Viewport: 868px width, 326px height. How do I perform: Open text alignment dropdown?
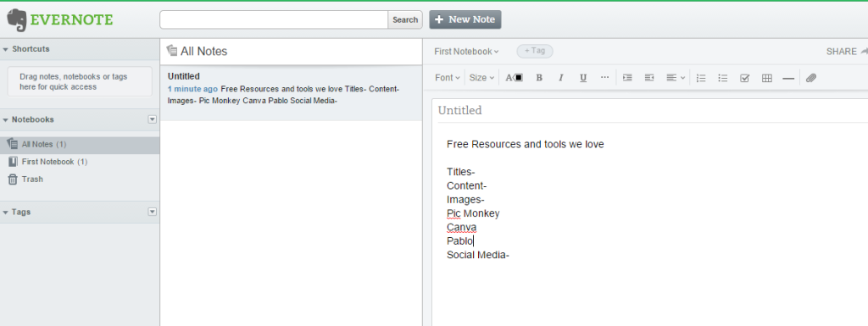(676, 78)
